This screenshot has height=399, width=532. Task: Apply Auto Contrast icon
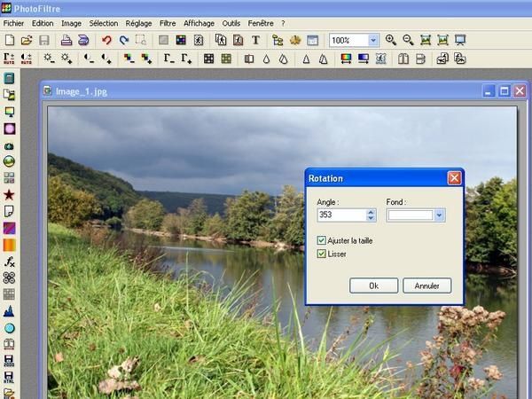[x=26, y=59]
